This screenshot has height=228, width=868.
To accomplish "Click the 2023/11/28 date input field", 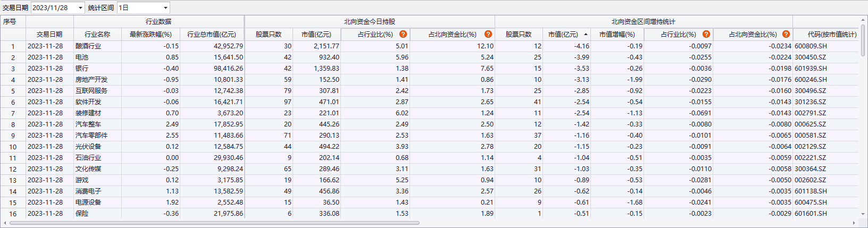I will tap(53, 8).
